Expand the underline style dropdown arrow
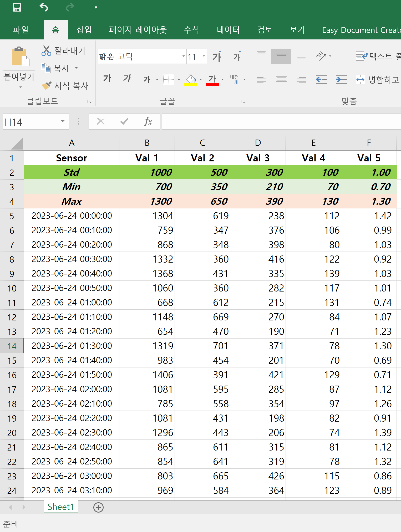 (x=157, y=79)
